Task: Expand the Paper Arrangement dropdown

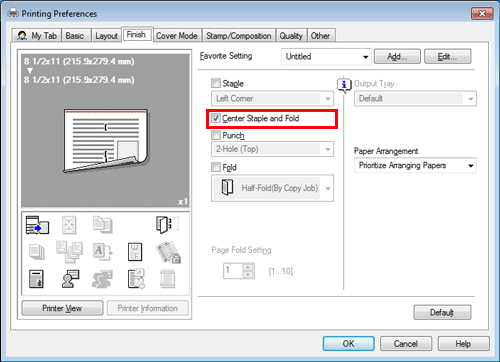Action: pos(415,165)
